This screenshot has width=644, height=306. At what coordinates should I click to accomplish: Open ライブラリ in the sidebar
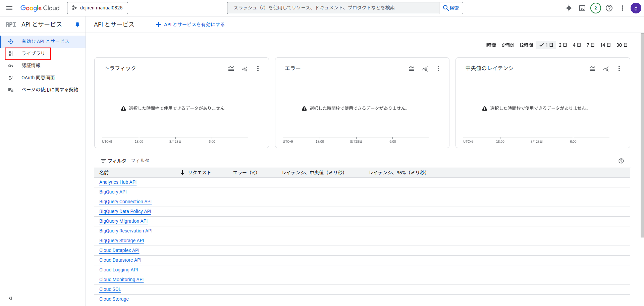coord(33,53)
